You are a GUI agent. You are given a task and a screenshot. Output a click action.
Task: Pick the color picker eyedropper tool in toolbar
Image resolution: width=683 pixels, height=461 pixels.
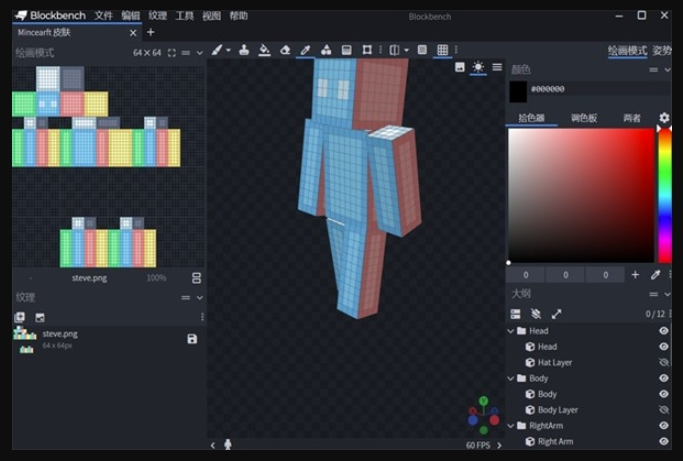(306, 50)
